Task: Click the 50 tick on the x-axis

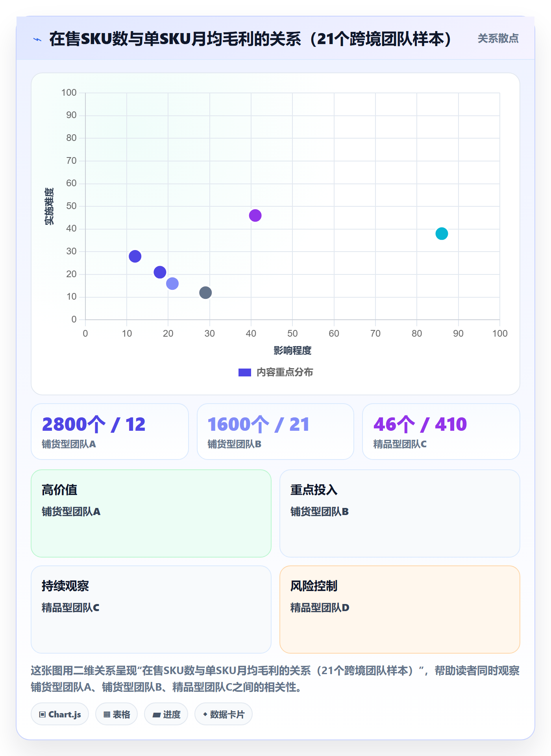Action: (x=292, y=334)
